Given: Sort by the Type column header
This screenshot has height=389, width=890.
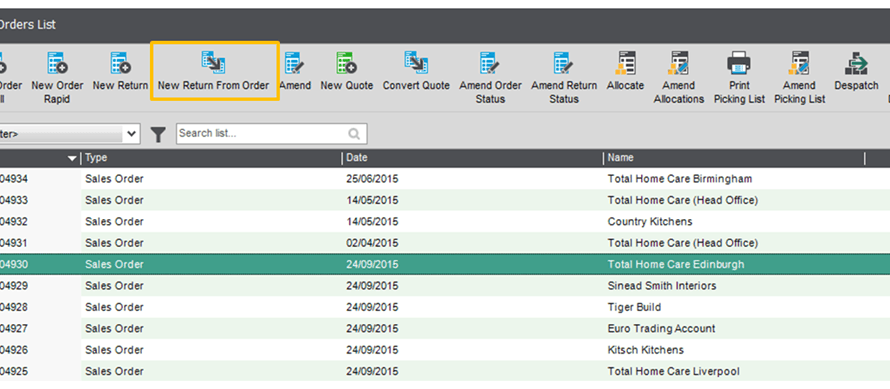Looking at the screenshot, I should 211,158.
